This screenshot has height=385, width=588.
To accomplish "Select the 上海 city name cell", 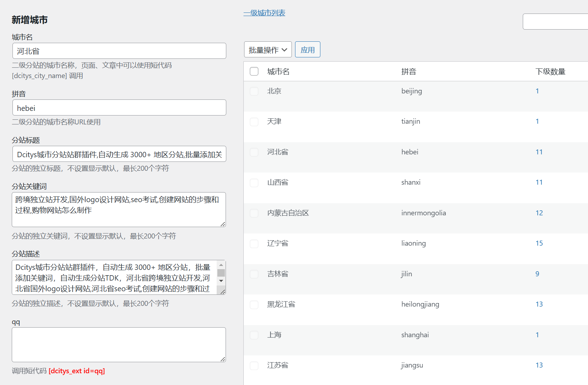I will 274,335.
